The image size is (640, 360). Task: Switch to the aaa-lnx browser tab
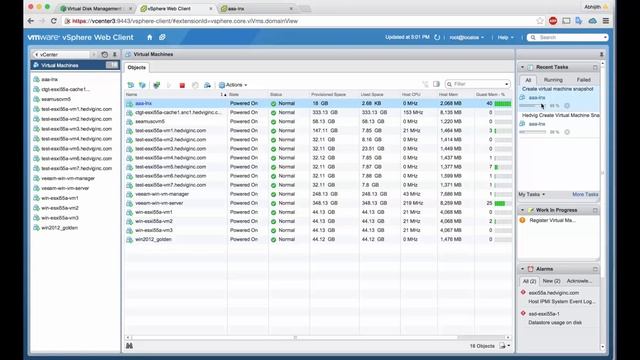(256, 8)
